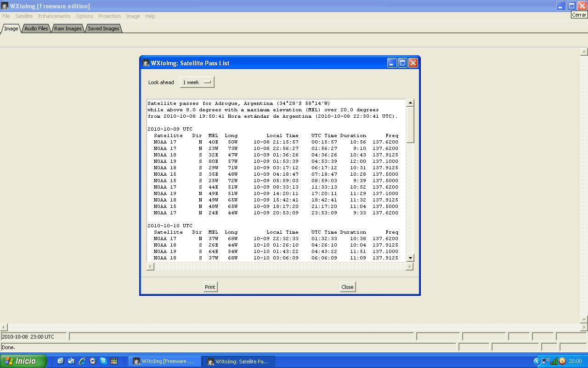This screenshot has height=368, width=588.
Task: Open the Look ahead '1 week' dropdown
Action: pos(197,82)
